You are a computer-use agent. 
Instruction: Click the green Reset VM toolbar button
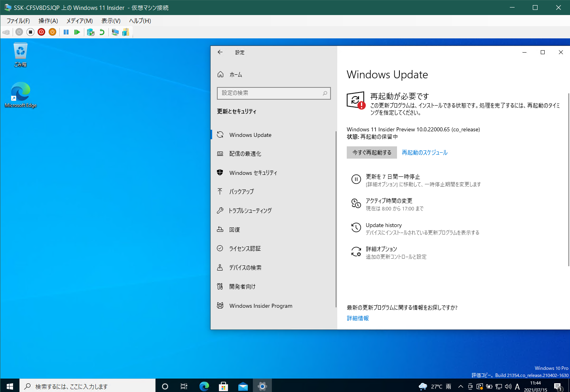click(x=77, y=32)
